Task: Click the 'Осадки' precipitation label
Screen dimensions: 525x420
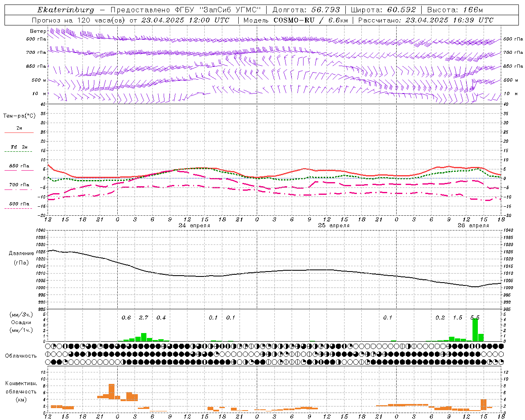Action: (21, 322)
